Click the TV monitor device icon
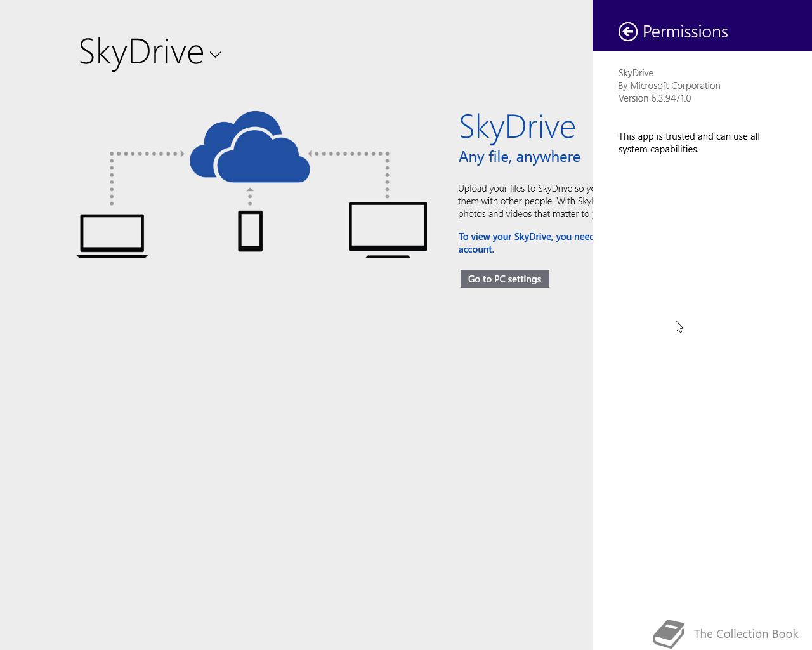The width and height of the screenshot is (812, 650). coord(388,229)
